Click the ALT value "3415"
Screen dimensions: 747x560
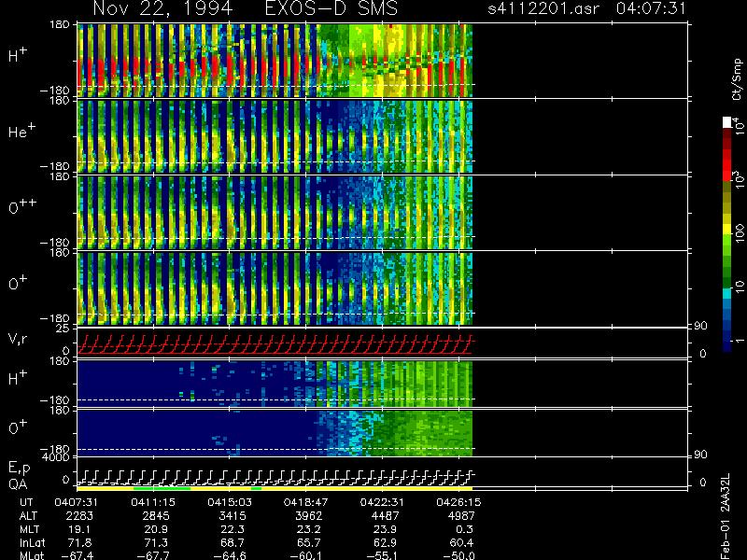tap(232, 516)
